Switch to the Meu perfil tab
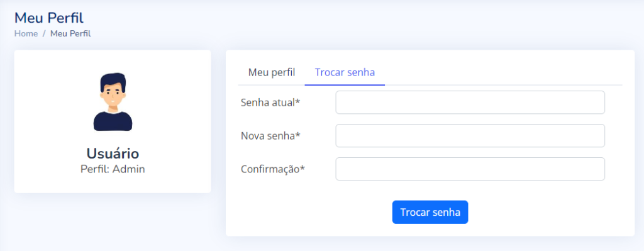Image resolution: width=644 pixels, height=251 pixels. (272, 72)
